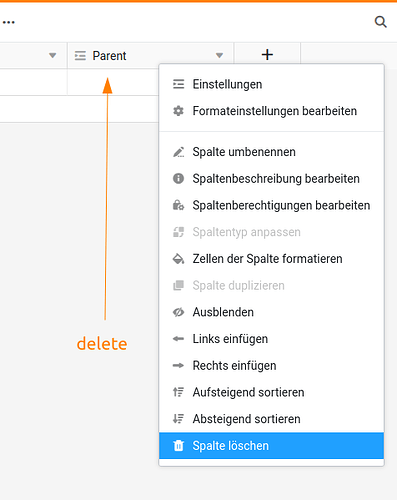Add a new column with plus icon
397x500 pixels.
pos(267,55)
